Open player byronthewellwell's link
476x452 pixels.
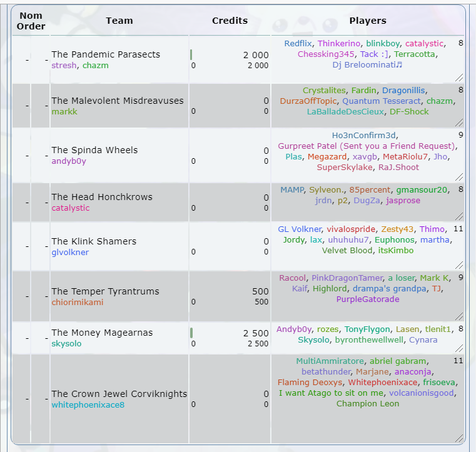(369, 340)
